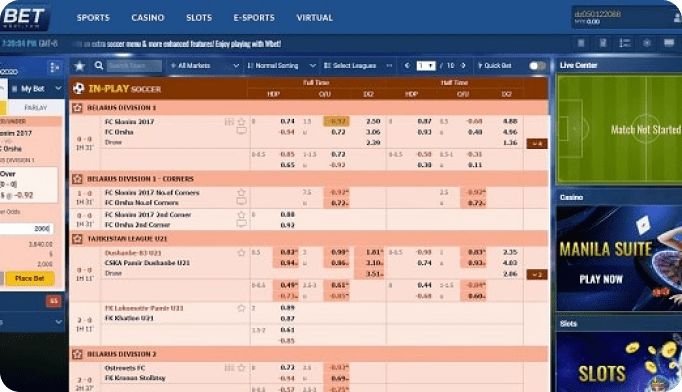
Task: Click the search magnifier icon
Action: (x=99, y=66)
